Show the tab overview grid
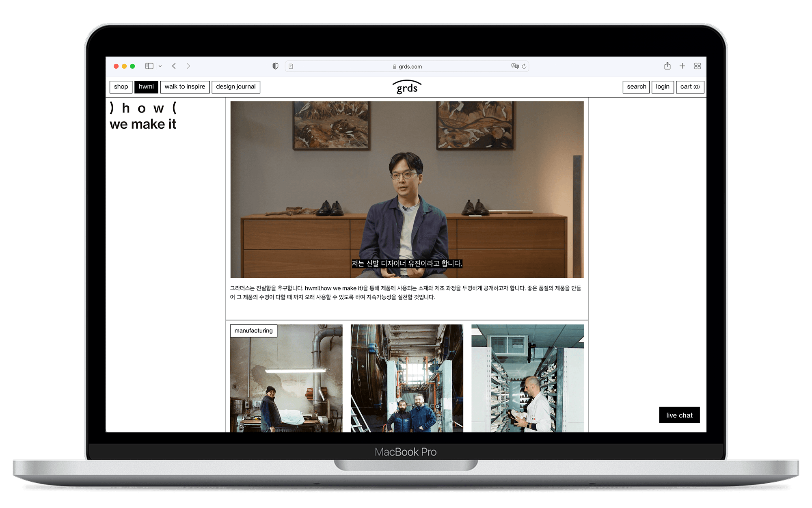Image resolution: width=812 pixels, height=508 pixels. point(698,66)
